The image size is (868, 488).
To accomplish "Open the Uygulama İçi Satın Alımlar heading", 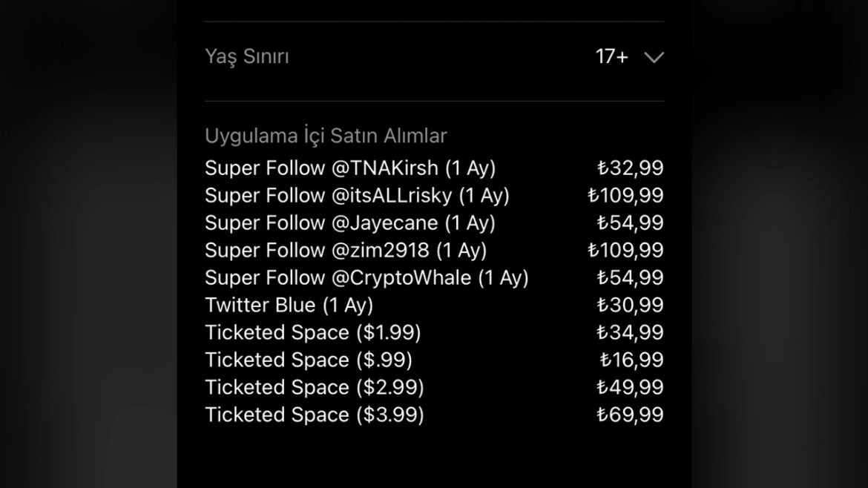I will coord(326,136).
